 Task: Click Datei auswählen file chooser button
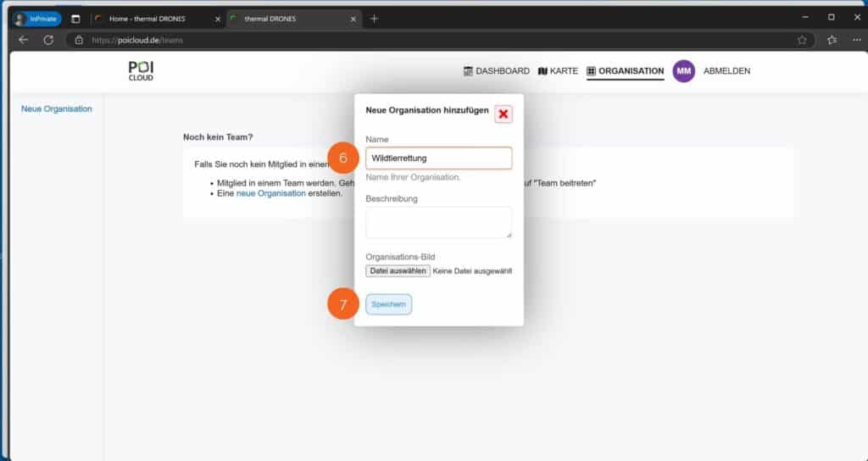pyautogui.click(x=398, y=271)
